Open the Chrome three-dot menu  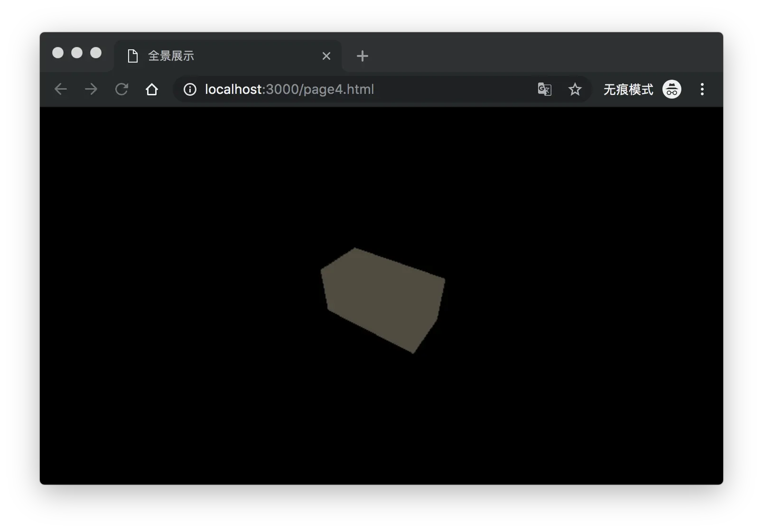(702, 89)
